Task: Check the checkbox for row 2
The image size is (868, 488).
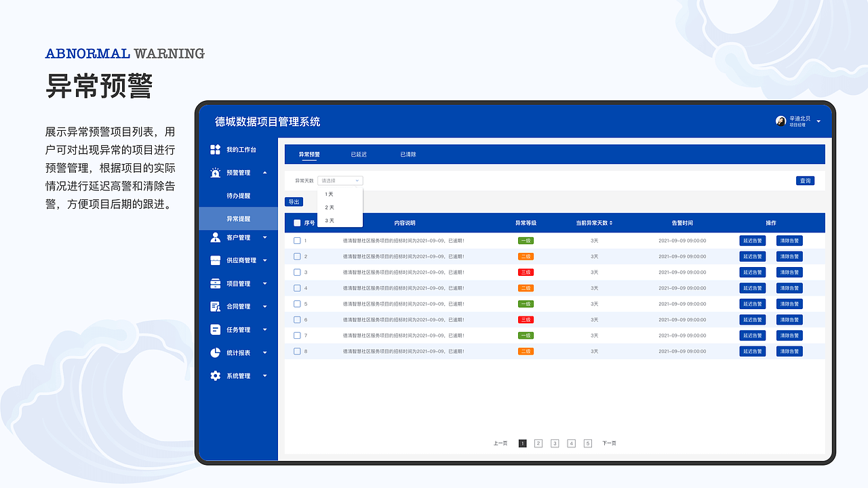Action: 297,256
